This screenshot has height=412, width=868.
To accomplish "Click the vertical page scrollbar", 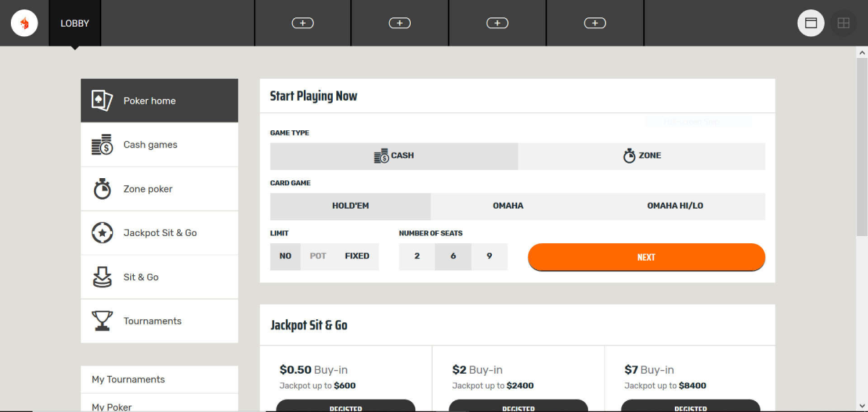I will point(861,145).
